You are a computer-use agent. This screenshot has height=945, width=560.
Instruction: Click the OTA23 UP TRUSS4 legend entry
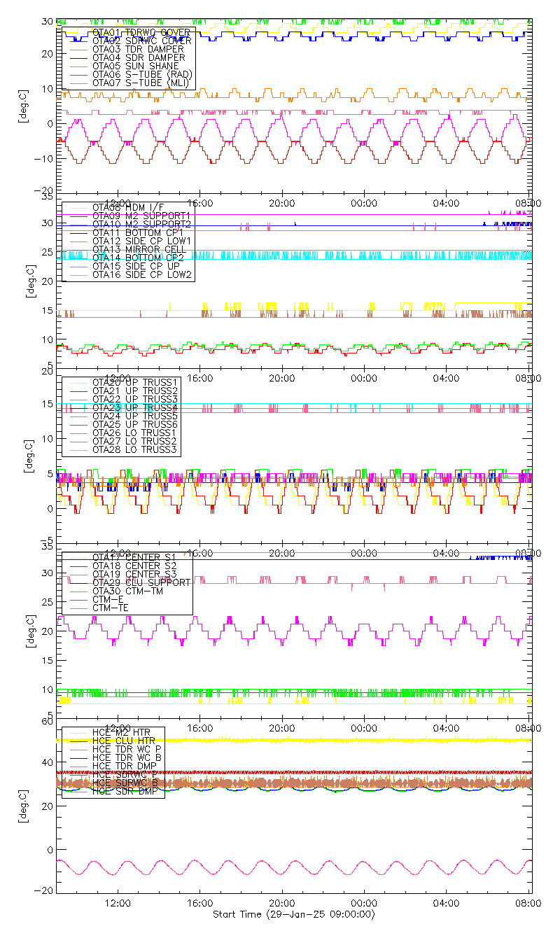(x=135, y=407)
